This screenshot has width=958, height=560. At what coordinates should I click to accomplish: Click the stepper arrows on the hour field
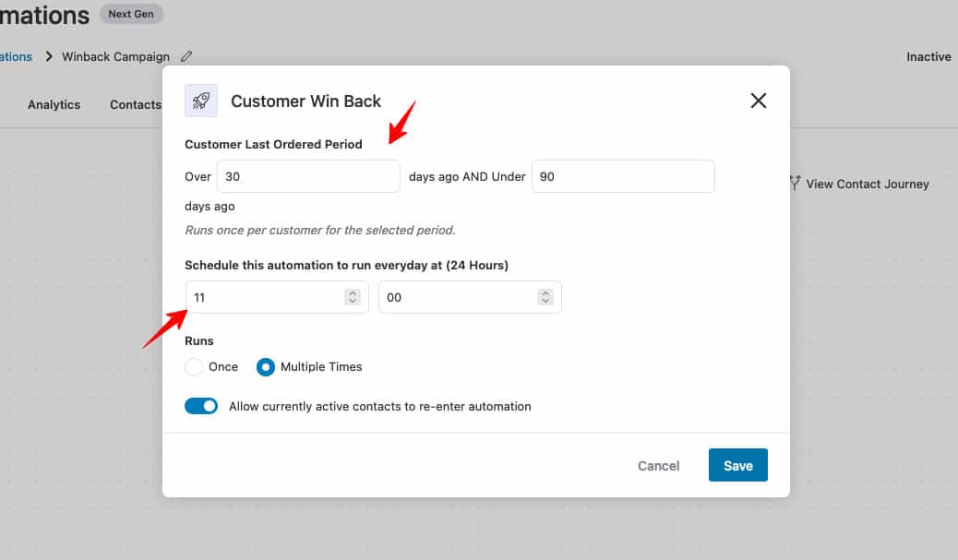click(352, 296)
